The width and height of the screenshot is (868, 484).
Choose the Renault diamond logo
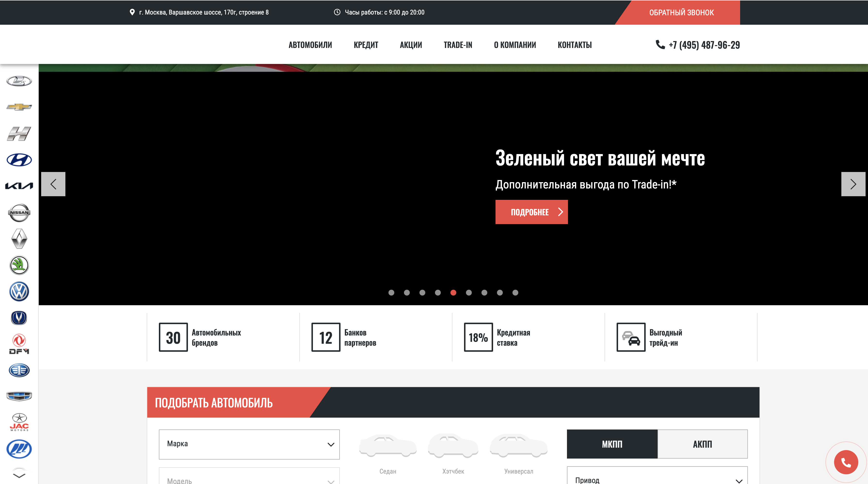[19, 239]
